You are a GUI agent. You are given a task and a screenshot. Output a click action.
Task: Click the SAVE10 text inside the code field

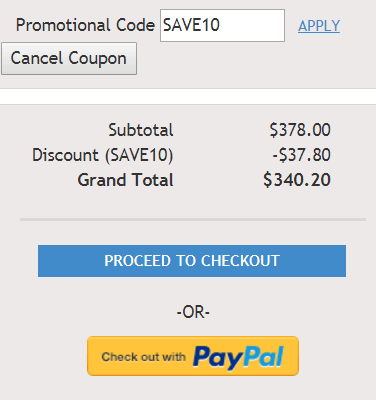pyautogui.click(x=191, y=25)
